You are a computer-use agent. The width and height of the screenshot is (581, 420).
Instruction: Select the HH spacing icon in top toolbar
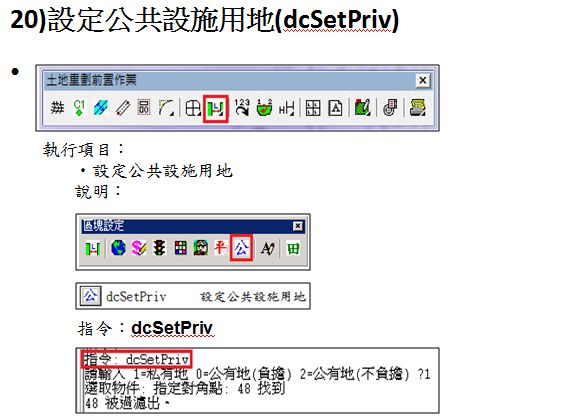[x=286, y=109]
